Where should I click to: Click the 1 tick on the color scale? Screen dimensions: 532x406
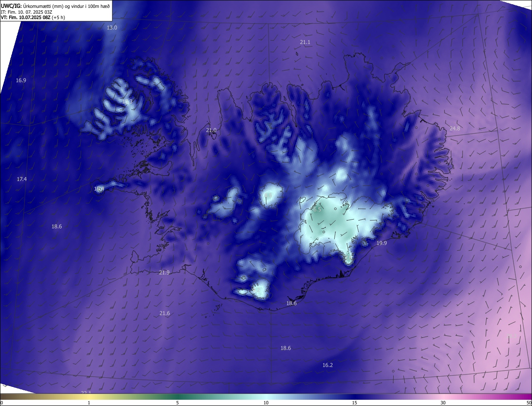89,403
